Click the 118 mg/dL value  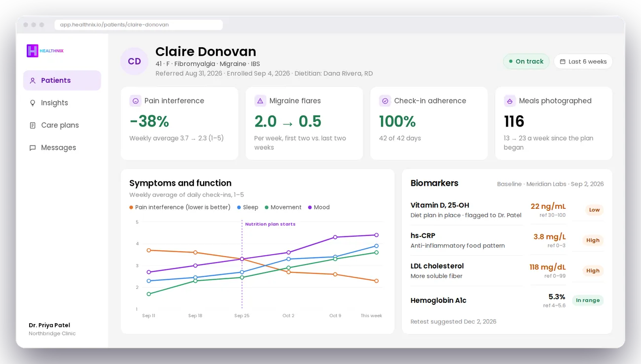[x=547, y=267]
